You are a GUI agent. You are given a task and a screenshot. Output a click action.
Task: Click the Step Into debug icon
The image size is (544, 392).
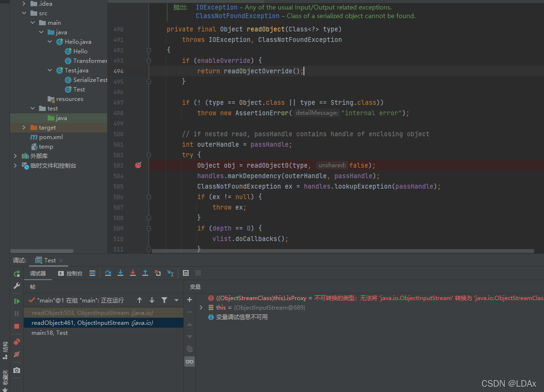[x=121, y=273]
